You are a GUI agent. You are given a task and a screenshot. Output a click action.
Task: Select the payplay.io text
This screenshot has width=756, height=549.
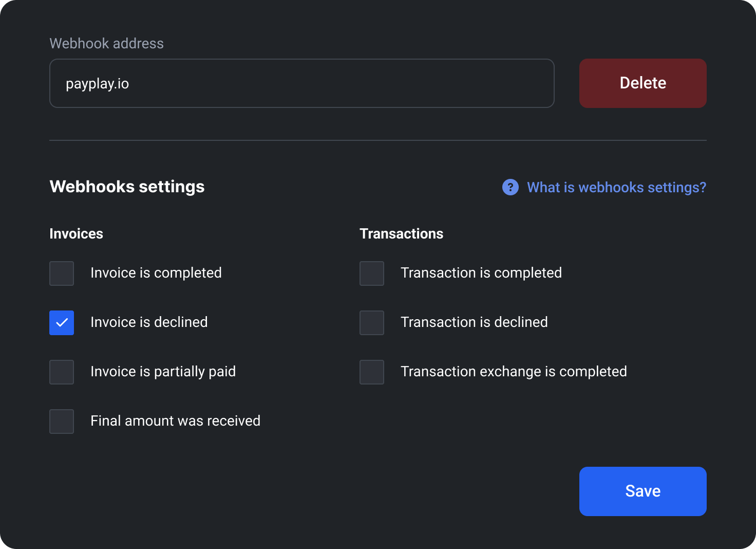pos(97,83)
